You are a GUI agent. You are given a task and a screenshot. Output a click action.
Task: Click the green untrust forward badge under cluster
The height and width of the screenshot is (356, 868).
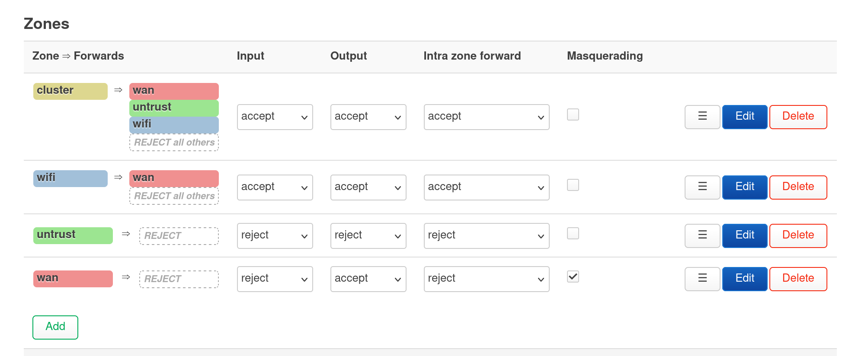tap(174, 108)
